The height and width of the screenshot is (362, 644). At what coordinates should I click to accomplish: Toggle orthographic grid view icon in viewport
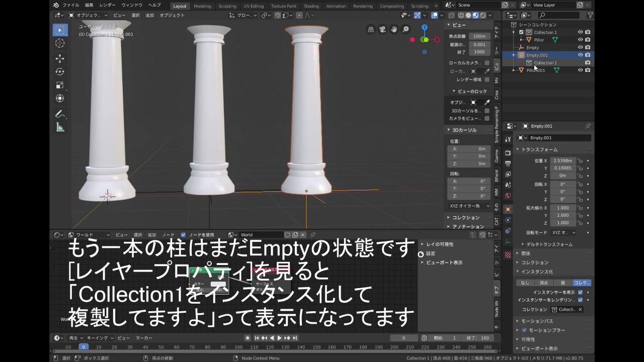[x=371, y=29]
